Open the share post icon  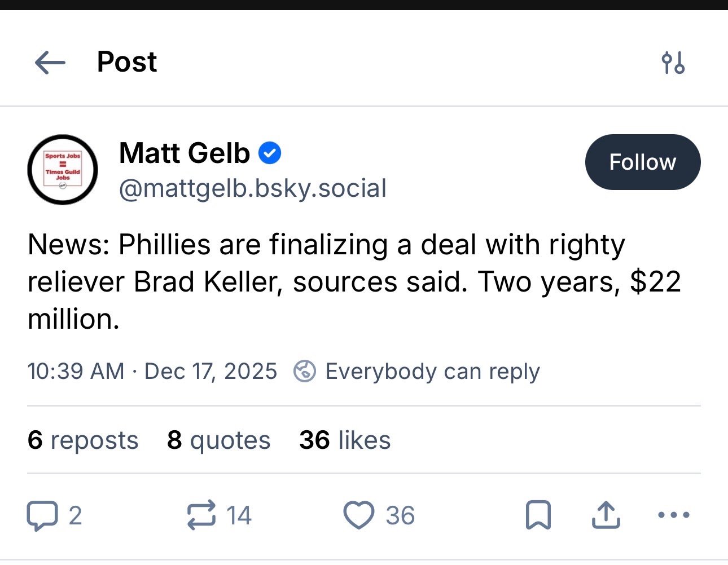point(606,515)
